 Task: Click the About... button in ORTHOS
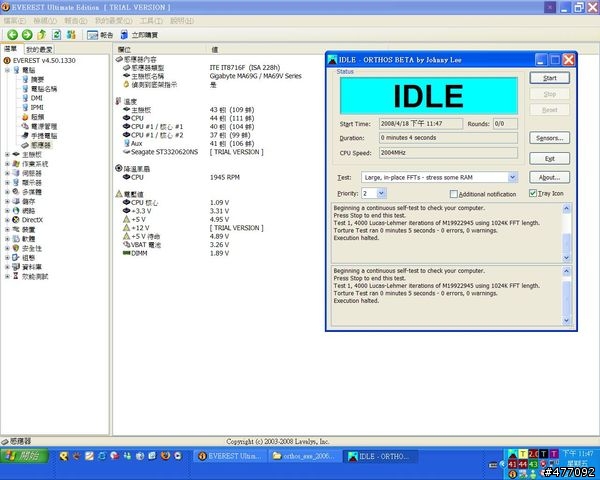click(x=549, y=177)
